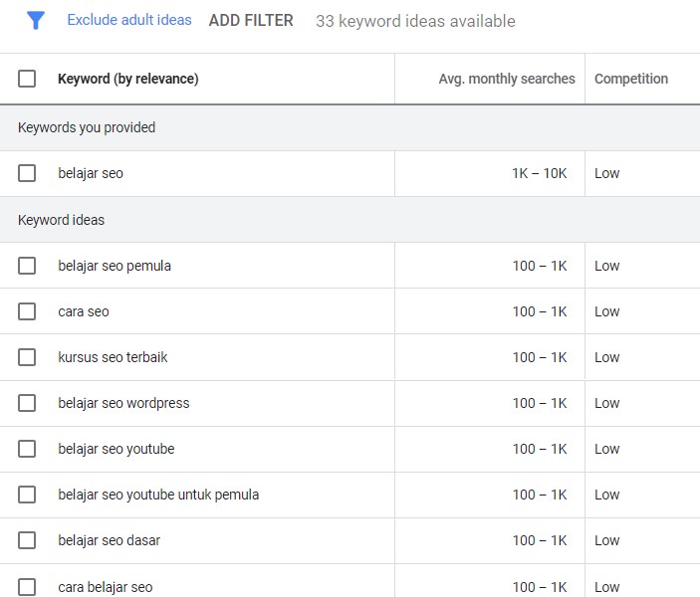Screen dimensions: 700x597
Task: Click the 33 keyword ideas available text
Action: tap(415, 21)
